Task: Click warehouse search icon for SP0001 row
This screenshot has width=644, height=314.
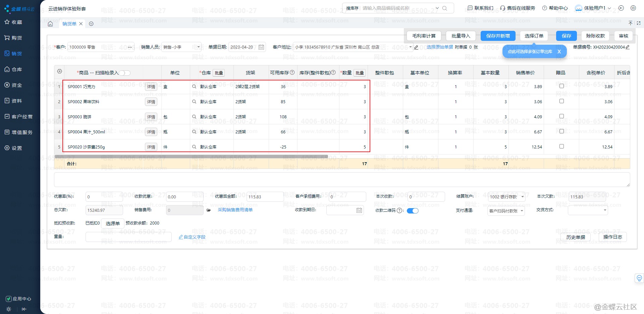Action: (x=194, y=86)
